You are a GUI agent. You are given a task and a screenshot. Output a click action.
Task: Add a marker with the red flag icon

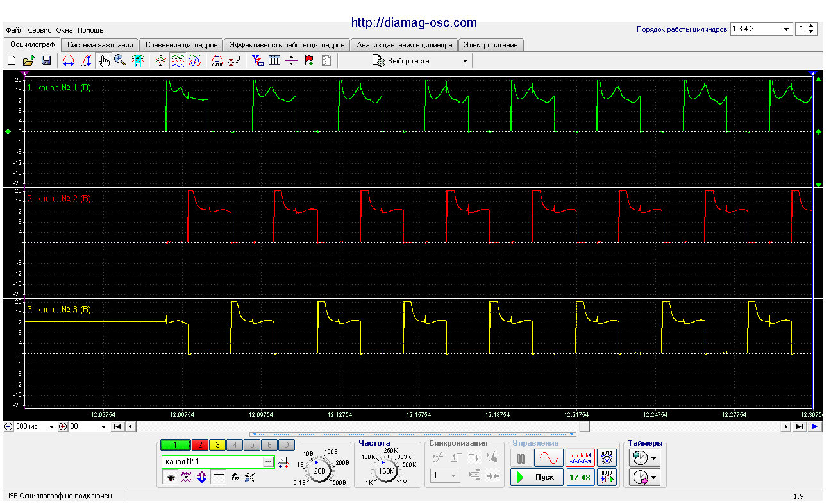[309, 61]
